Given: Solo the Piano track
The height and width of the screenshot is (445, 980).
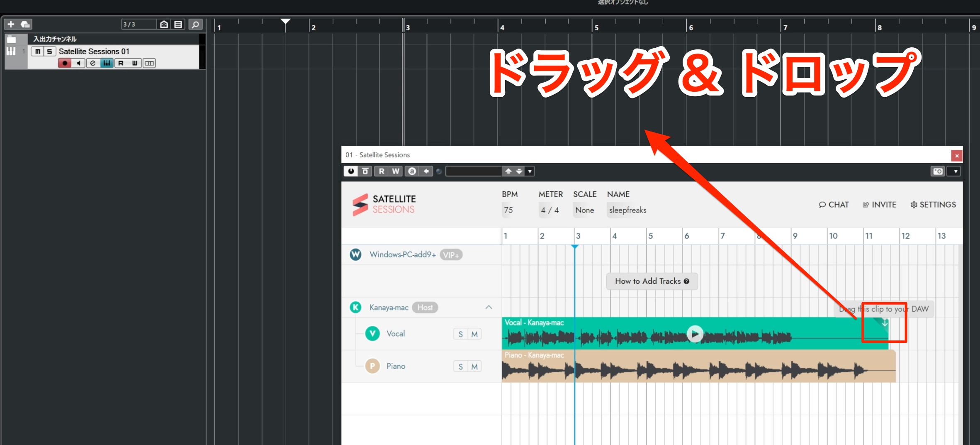Looking at the screenshot, I should point(460,367).
